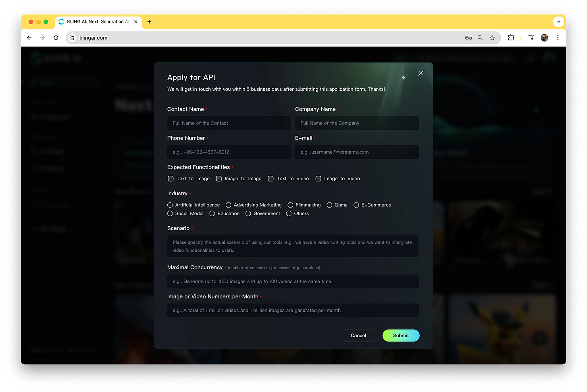Check the Image-to-Video checkbox

[x=318, y=178]
